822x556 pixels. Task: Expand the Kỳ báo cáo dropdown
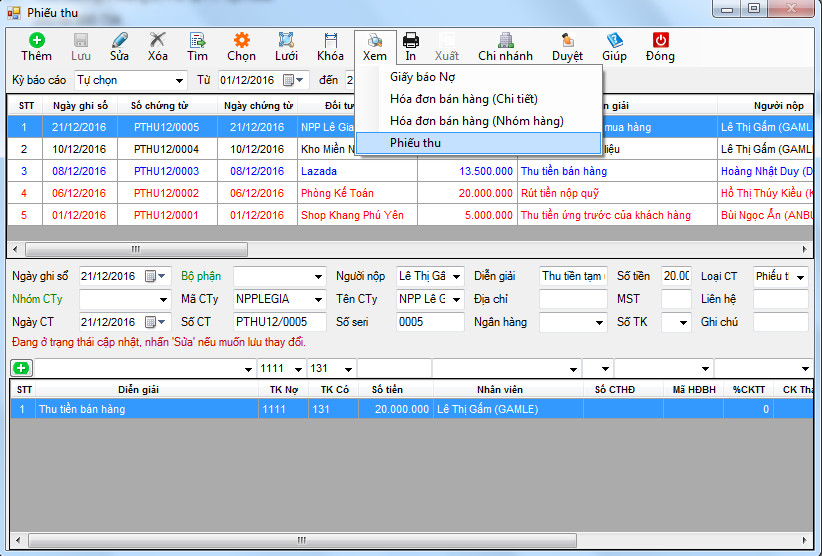point(179,81)
